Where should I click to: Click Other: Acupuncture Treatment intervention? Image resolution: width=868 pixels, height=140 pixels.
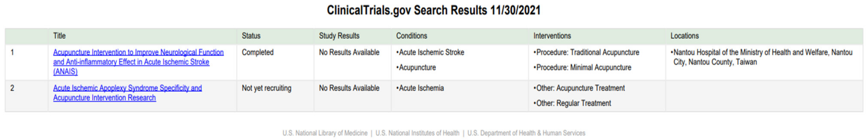(580, 88)
